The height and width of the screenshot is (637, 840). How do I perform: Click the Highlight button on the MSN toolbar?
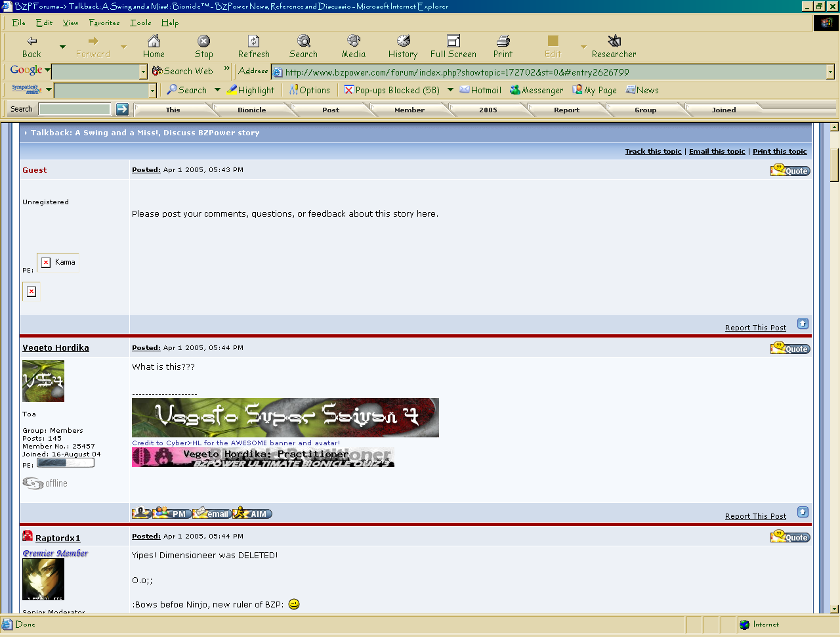click(251, 90)
